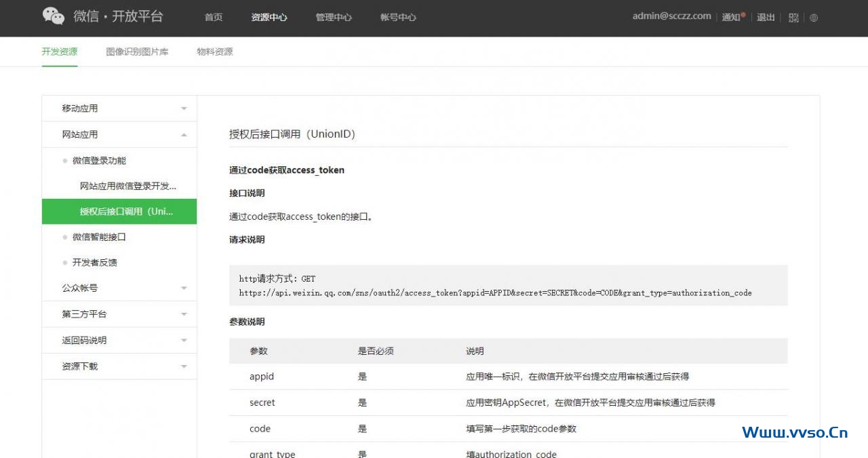This screenshot has height=458, width=868.
Task: Click the WeChat logo in the header
Action: [x=54, y=16]
